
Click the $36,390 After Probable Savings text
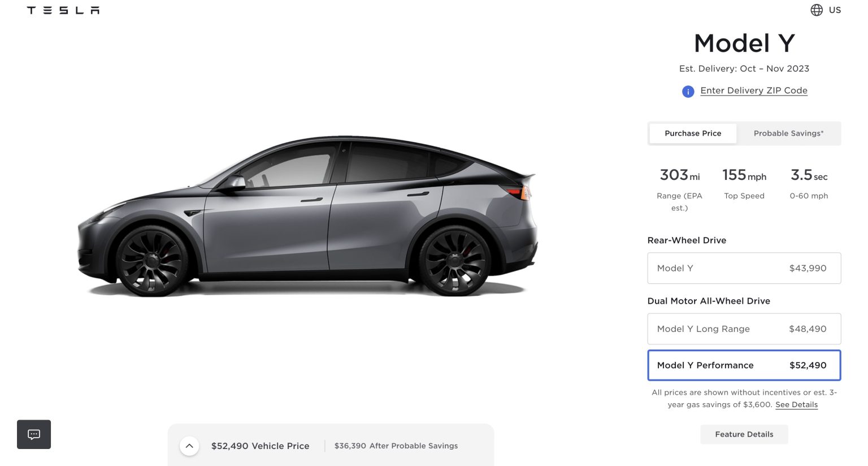pos(396,446)
